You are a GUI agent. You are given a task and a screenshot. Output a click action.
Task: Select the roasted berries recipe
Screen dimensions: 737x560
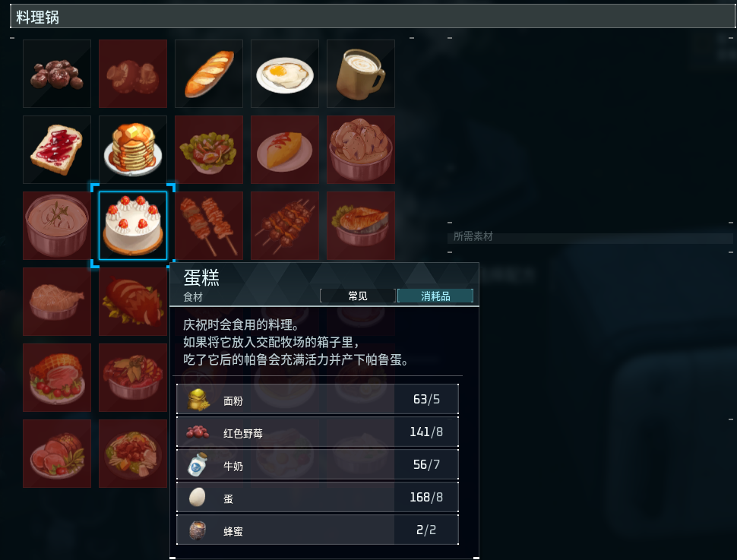[57, 74]
